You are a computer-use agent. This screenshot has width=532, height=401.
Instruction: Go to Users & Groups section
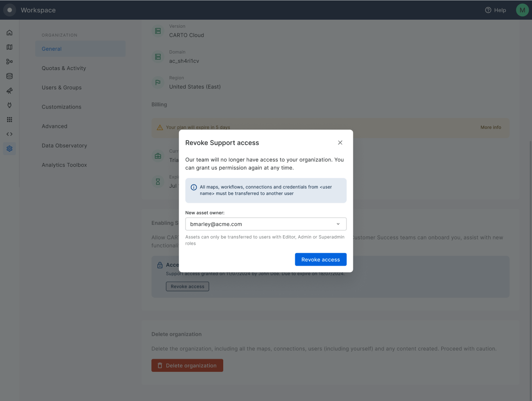[62, 87]
